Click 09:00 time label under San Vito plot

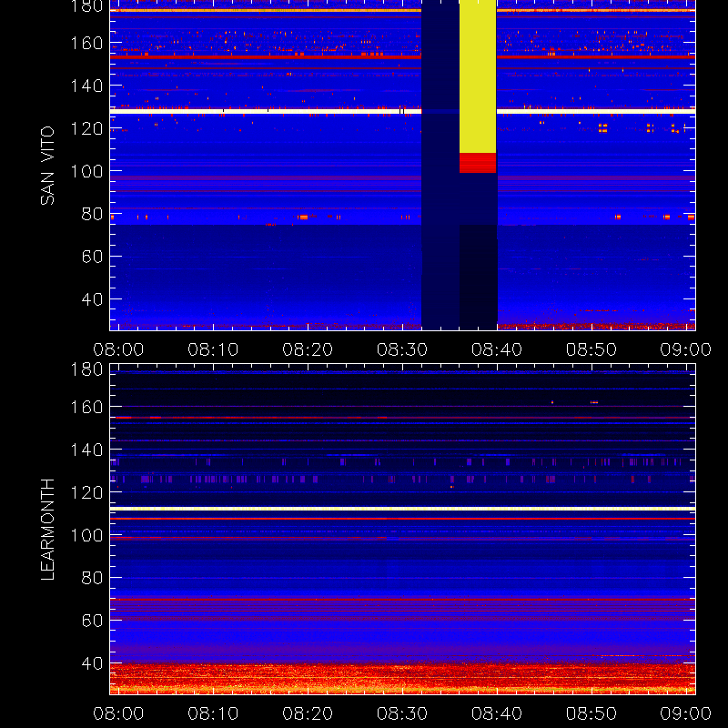[x=686, y=349]
